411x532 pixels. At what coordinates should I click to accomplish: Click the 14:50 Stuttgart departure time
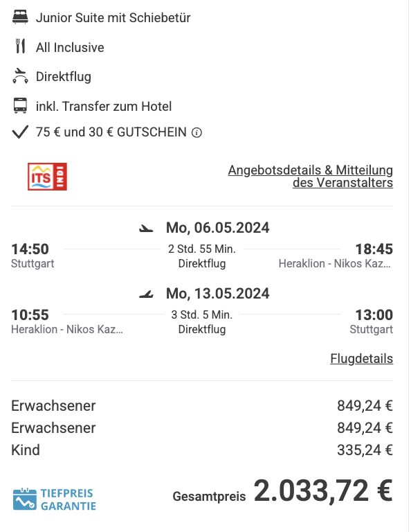(30, 249)
